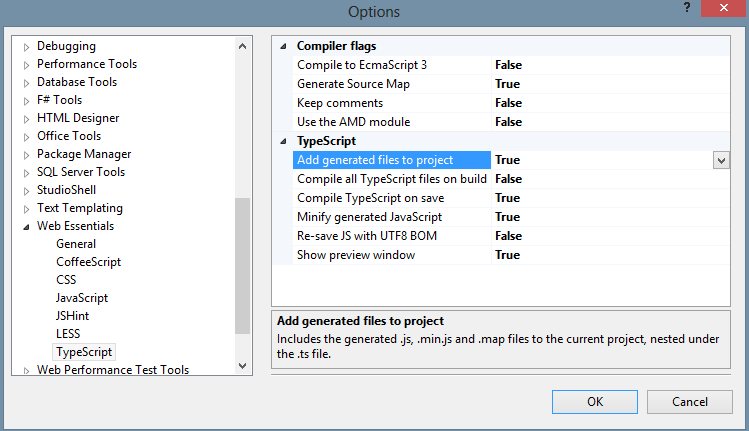Expand the Database Tools node arrow

(x=26, y=83)
